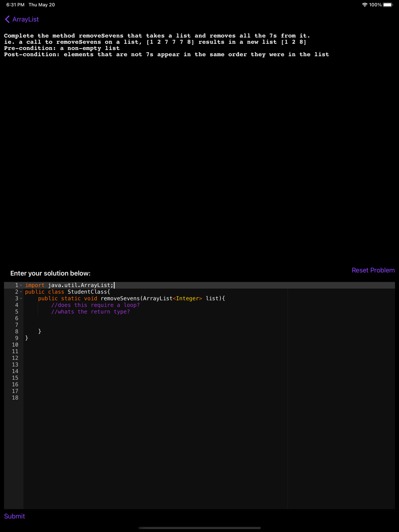Click the comment '//whats the return type?'
The width and height of the screenshot is (399, 532).
(x=91, y=312)
